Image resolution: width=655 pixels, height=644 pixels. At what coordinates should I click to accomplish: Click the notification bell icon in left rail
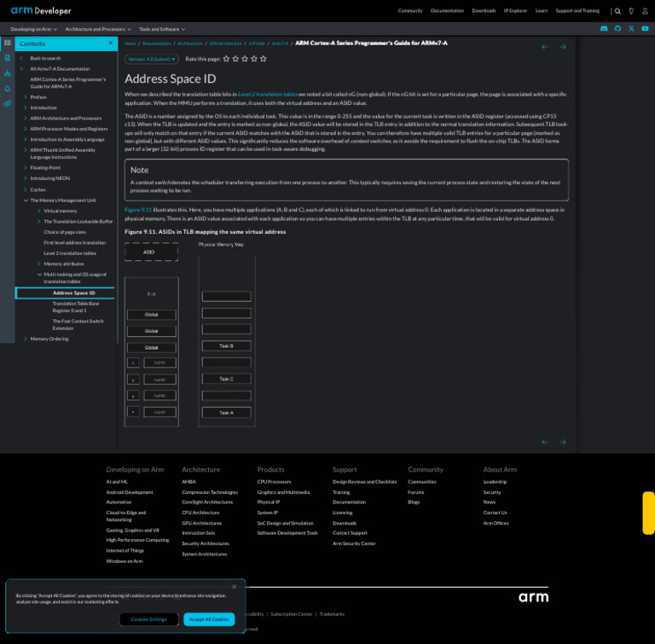pos(8,89)
